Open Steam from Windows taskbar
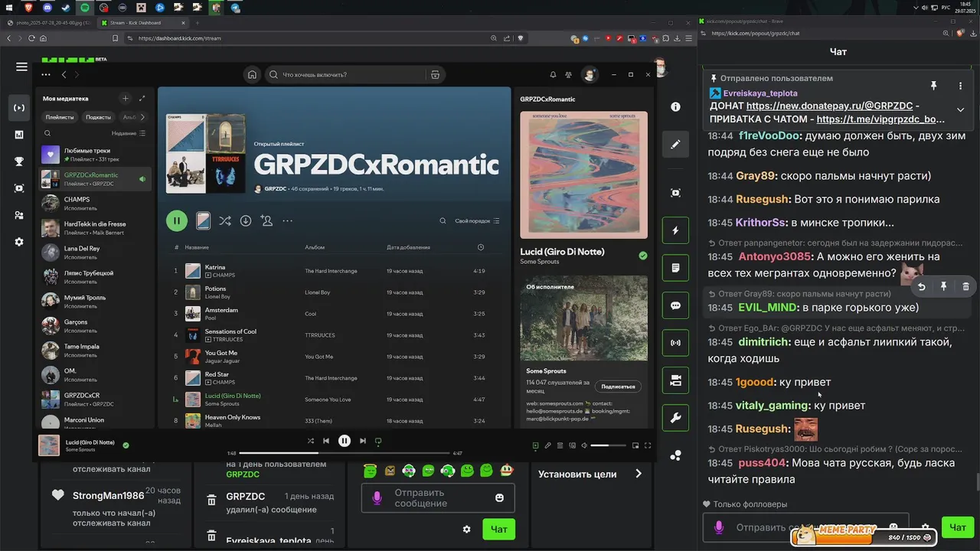 point(66,8)
